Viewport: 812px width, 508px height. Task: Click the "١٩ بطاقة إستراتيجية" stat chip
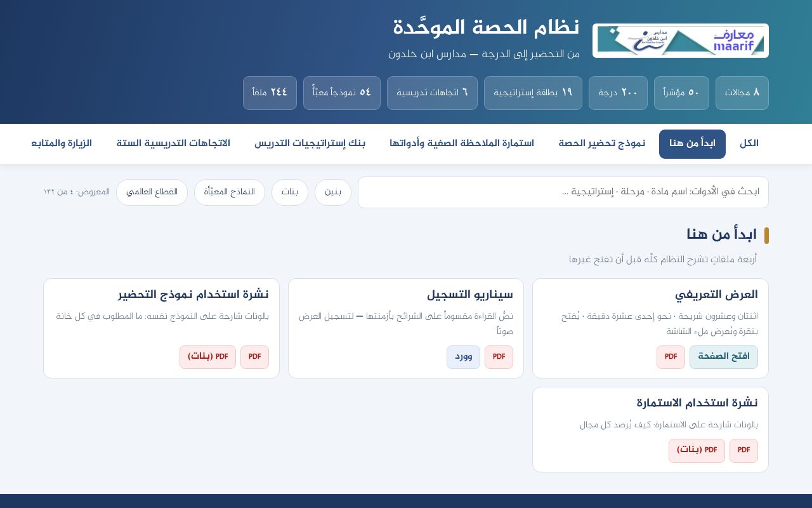[x=533, y=93]
